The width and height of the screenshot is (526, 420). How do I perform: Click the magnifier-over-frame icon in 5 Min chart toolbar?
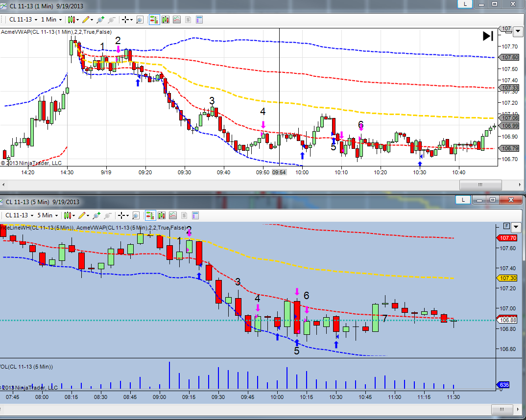136,215
